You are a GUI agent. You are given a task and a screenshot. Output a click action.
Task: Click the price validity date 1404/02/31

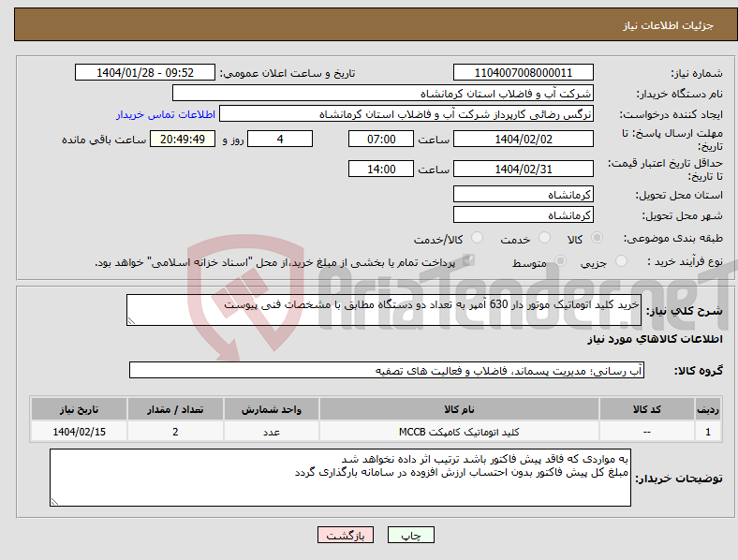click(x=523, y=169)
